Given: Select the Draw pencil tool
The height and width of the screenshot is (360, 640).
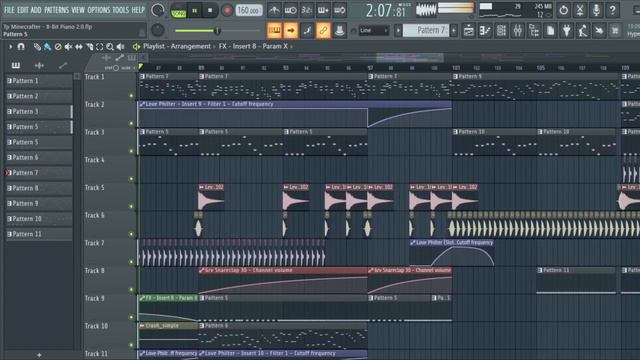Looking at the screenshot, I should (37, 47).
